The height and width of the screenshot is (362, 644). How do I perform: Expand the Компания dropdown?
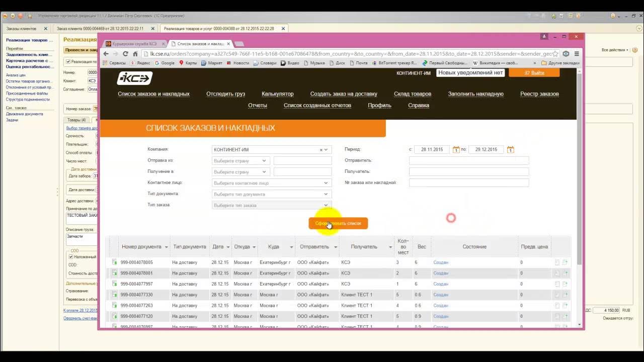coord(326,150)
